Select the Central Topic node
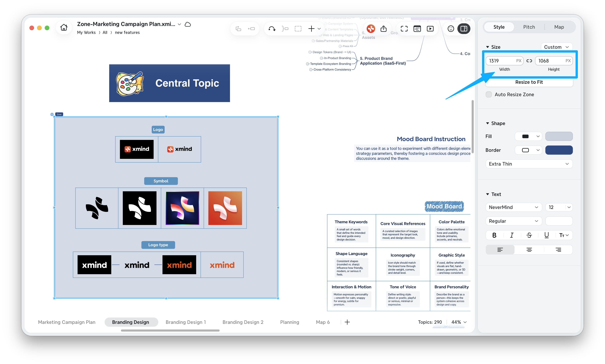 coord(170,83)
